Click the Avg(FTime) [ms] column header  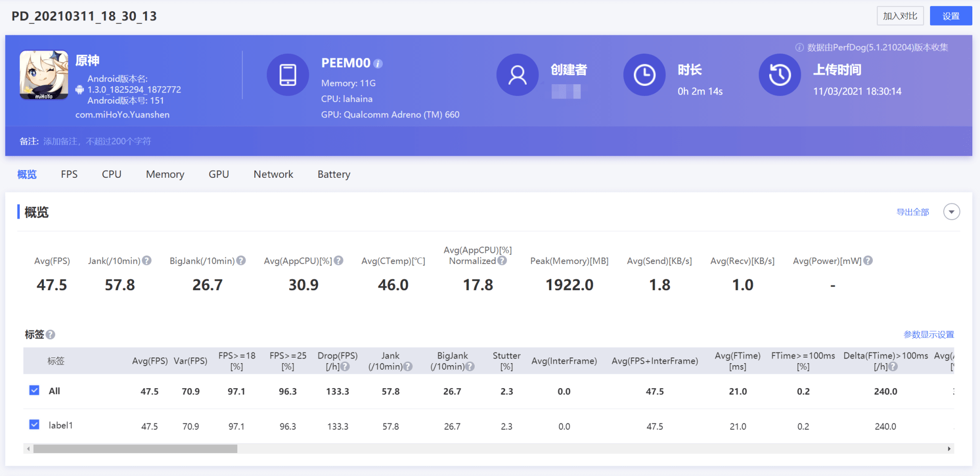pyautogui.click(x=738, y=361)
